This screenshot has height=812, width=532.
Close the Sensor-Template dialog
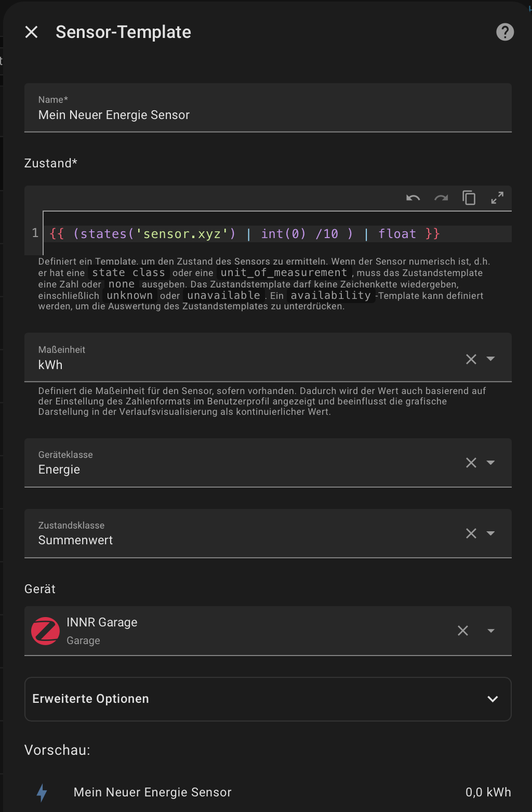coord(32,32)
